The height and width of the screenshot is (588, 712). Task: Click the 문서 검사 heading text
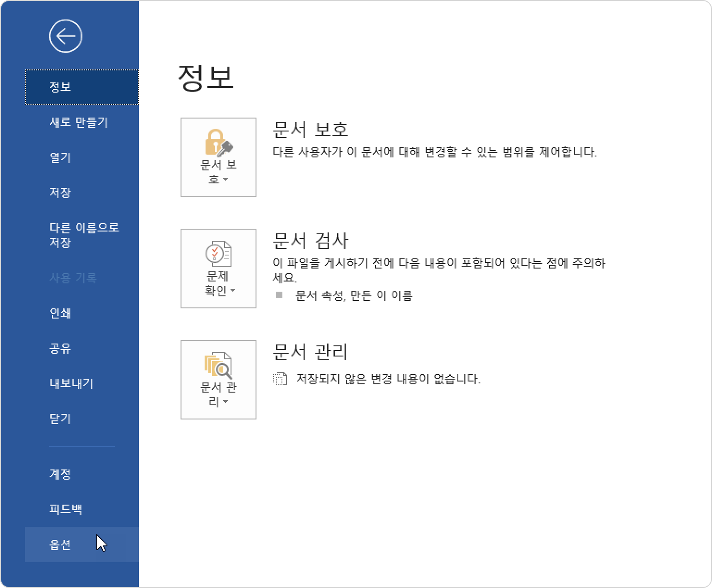pos(310,240)
